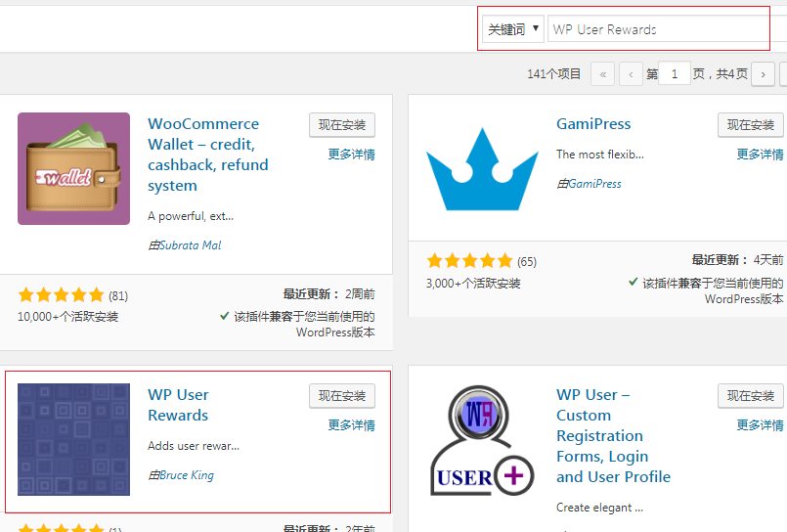
Task: Select the 10,000+个活跃安装 text
Action: [67, 317]
